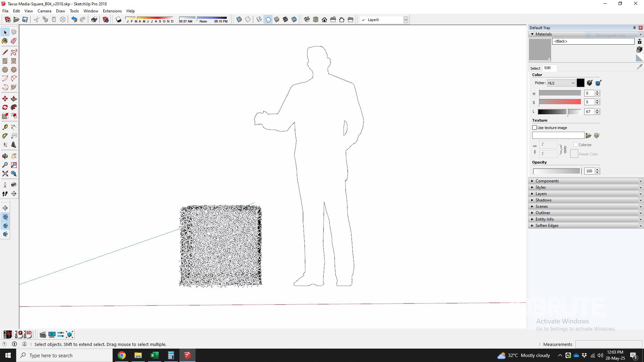The width and height of the screenshot is (644, 362).
Task: Enable Use texture image checkbox
Action: [x=535, y=128]
